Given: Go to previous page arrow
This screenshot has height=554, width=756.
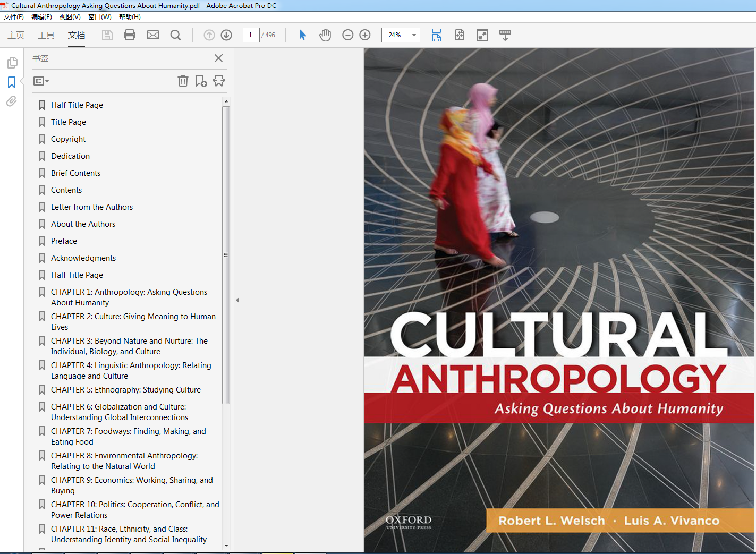Looking at the screenshot, I should [209, 35].
